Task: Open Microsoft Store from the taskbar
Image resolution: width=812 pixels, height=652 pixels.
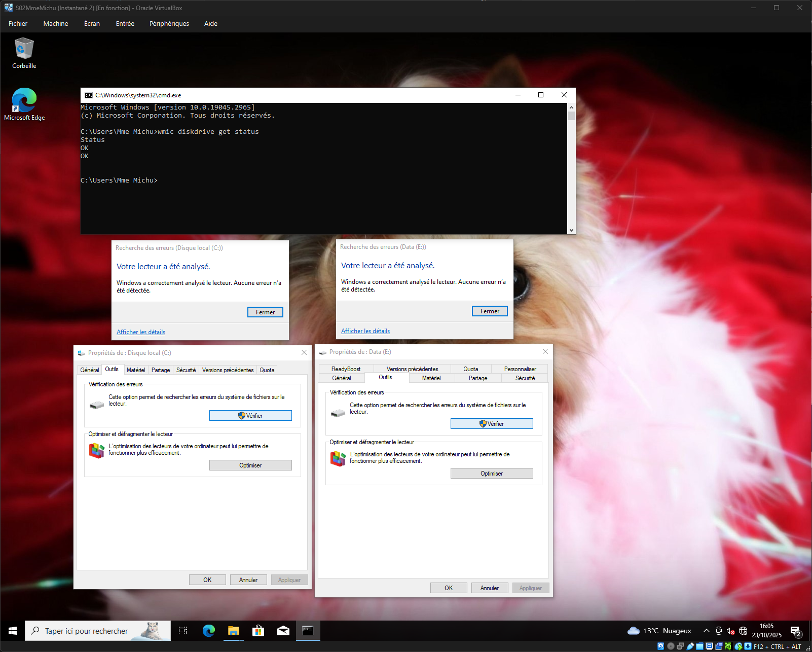Action: coord(259,631)
